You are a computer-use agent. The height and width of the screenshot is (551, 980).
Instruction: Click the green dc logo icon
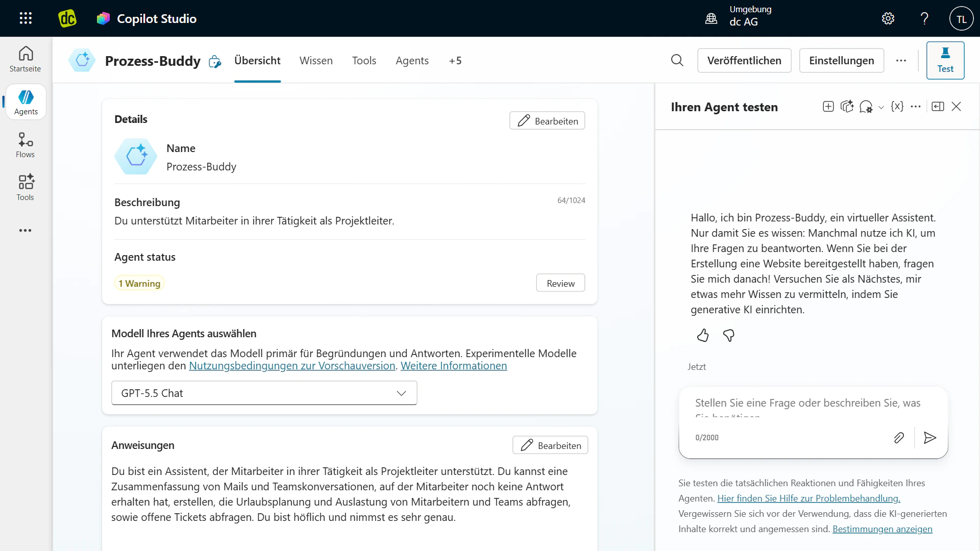tap(67, 18)
